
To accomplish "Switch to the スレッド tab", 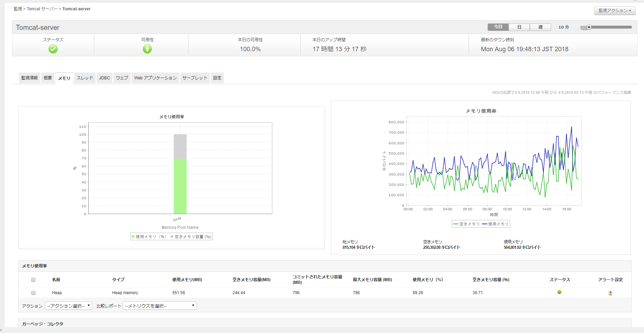I will tap(85, 78).
